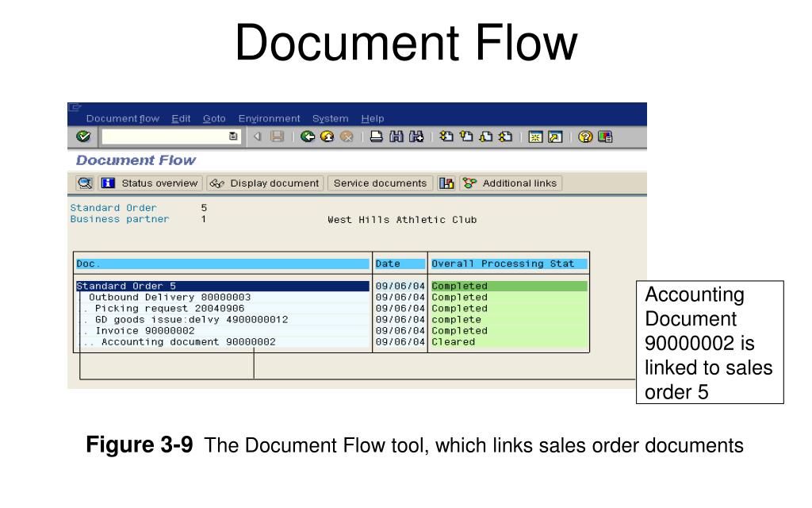Screen dimensions: 812x508
Task: Open the Document flow menu
Action: tap(123, 119)
